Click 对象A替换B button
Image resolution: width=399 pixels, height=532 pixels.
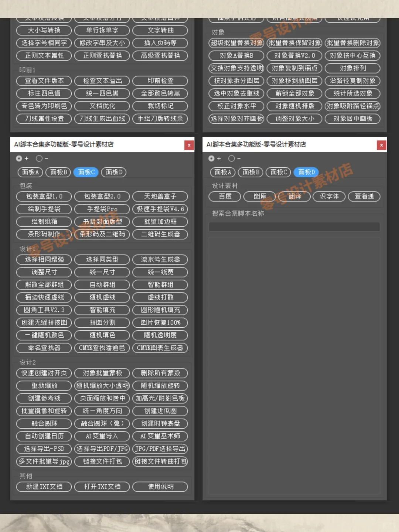pyautogui.click(x=236, y=55)
